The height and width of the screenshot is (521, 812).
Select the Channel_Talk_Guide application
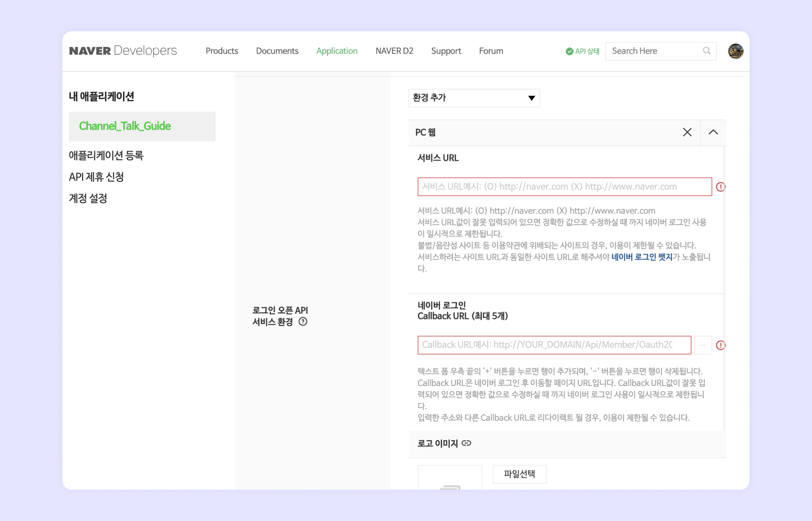point(142,126)
